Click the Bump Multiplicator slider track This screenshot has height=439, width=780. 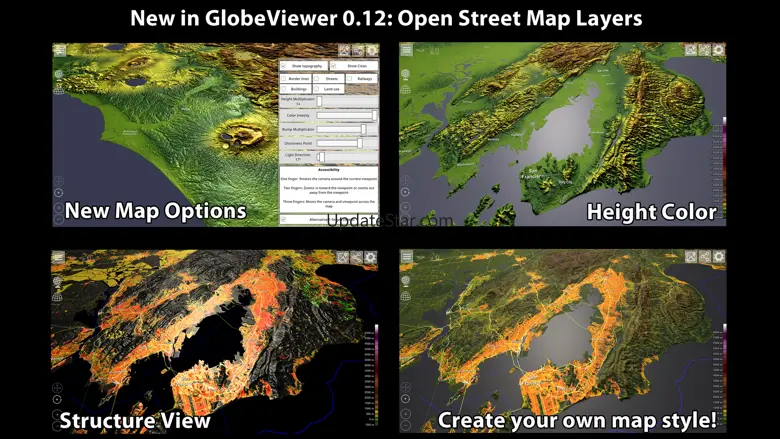[x=346, y=129]
